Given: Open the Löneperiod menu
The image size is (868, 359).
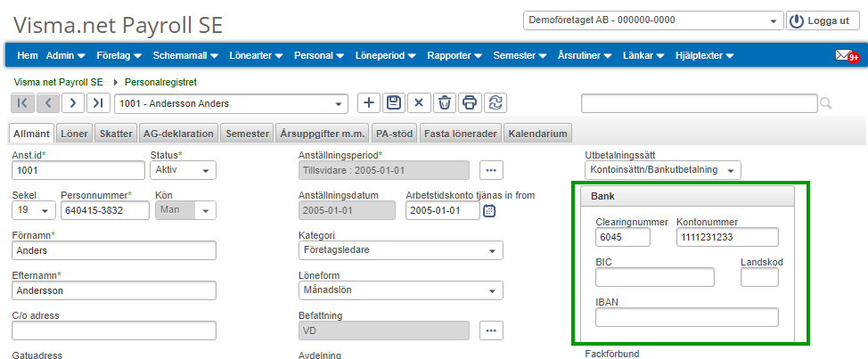Looking at the screenshot, I should [x=386, y=55].
